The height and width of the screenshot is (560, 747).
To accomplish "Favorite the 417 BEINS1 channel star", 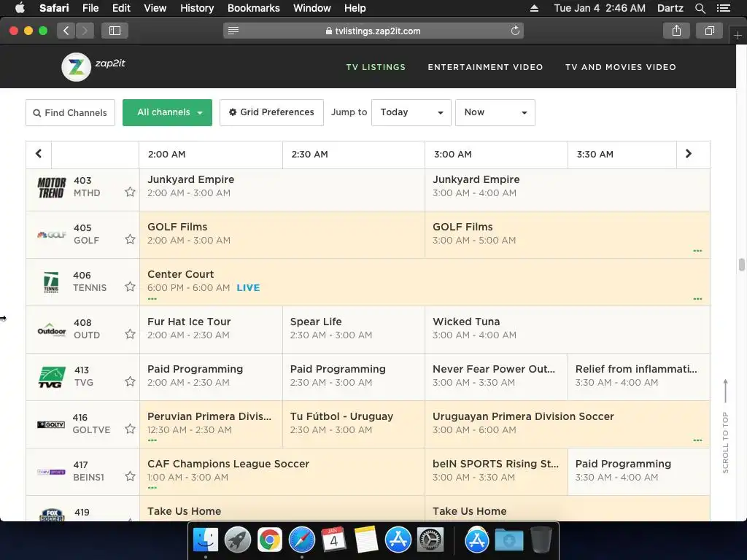I will [130, 476].
